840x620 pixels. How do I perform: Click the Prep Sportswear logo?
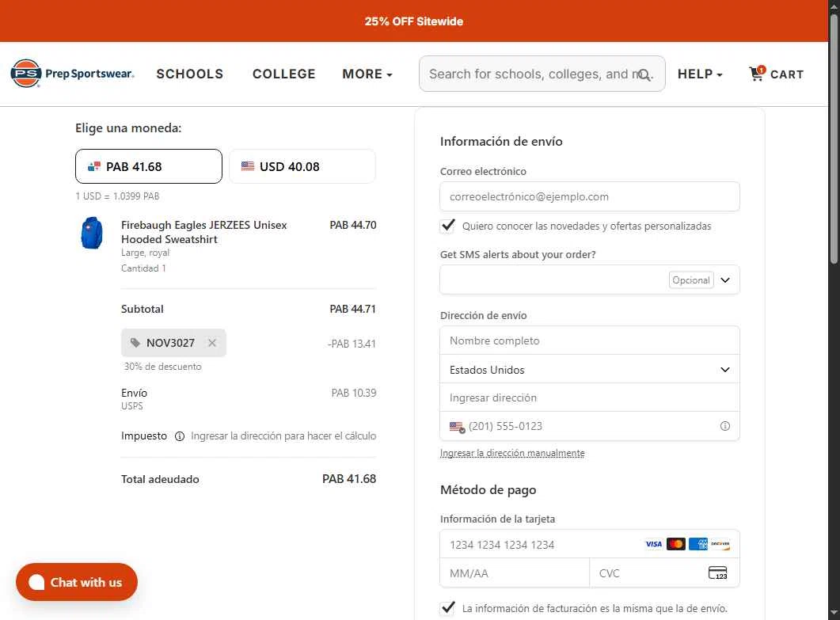tap(72, 74)
